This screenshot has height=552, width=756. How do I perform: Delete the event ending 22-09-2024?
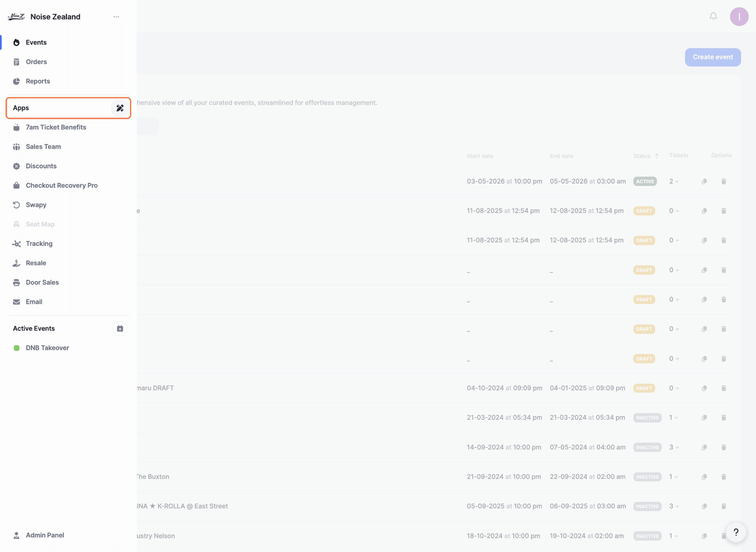coord(723,477)
